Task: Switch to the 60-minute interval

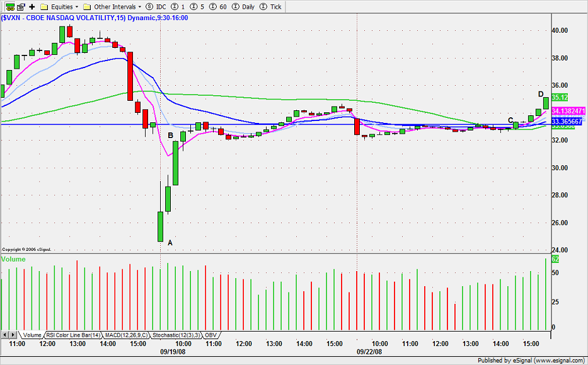Action: [x=218, y=7]
